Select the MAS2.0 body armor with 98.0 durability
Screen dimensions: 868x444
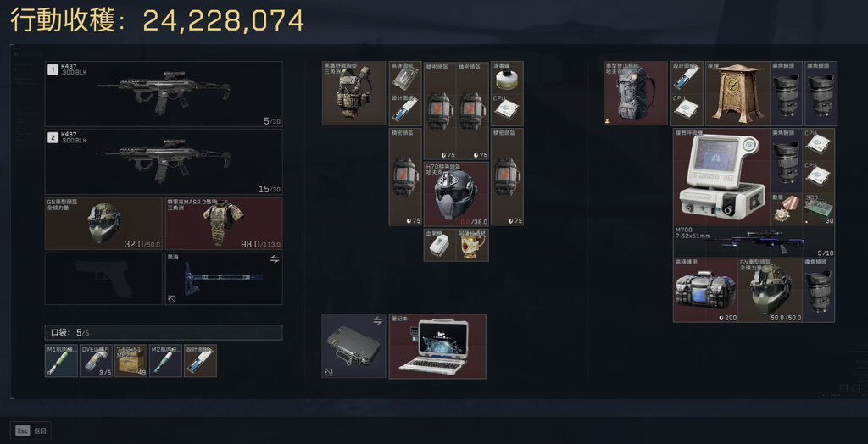click(x=224, y=224)
